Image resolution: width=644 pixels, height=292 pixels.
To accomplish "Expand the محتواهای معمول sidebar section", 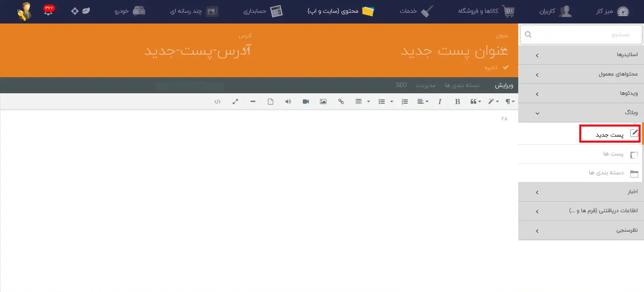I will coord(581,74).
